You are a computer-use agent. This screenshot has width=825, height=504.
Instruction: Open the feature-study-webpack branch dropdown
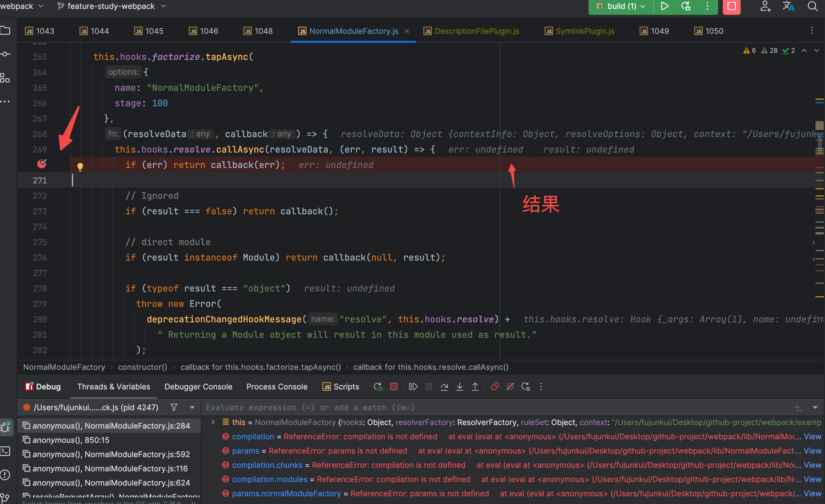pos(111,6)
